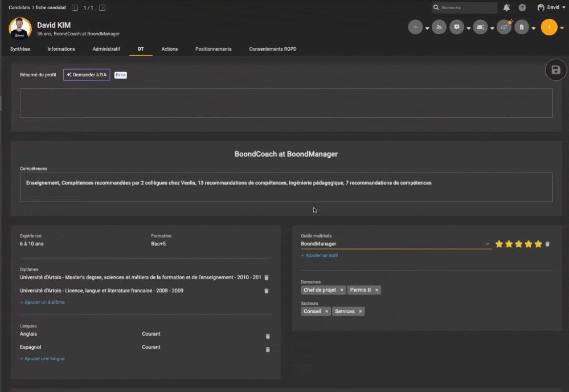This screenshot has width=569, height=392.
Task: Click Ajouter un outil
Action: [320, 255]
